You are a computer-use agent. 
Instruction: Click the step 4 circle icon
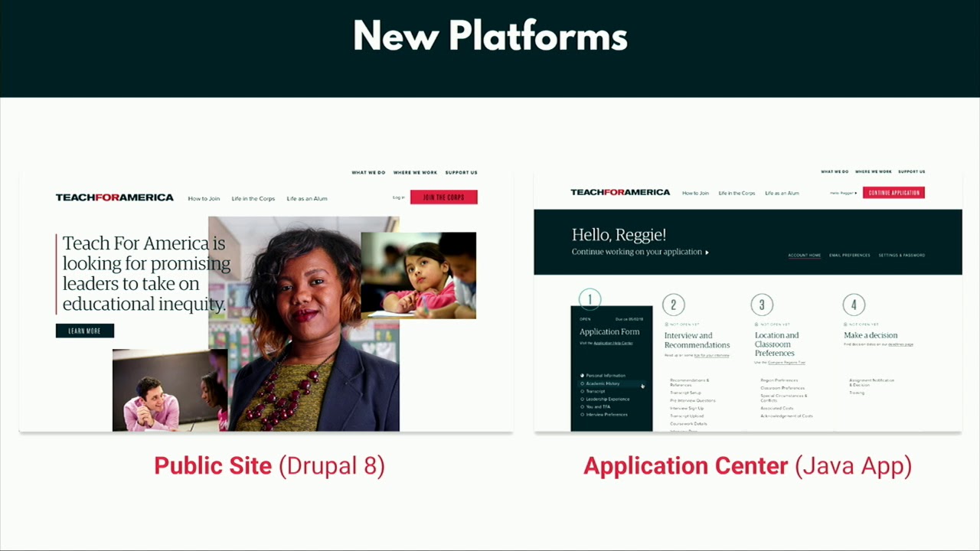[x=854, y=305]
